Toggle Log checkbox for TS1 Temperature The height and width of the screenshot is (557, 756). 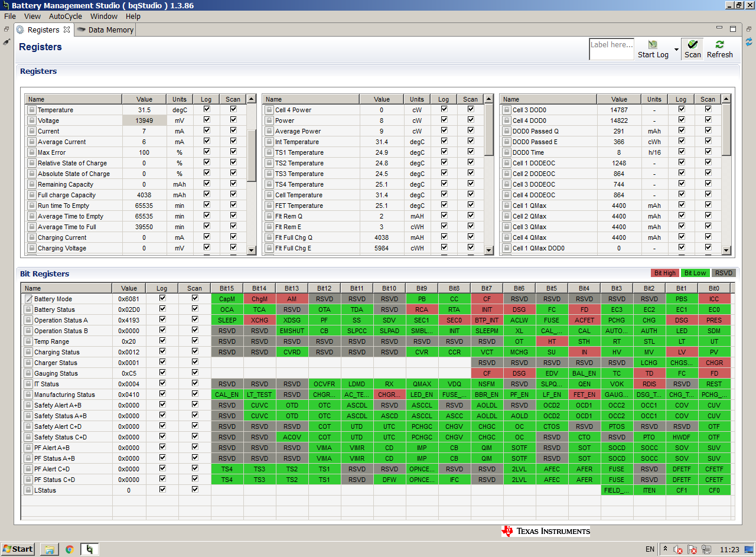pyautogui.click(x=444, y=152)
